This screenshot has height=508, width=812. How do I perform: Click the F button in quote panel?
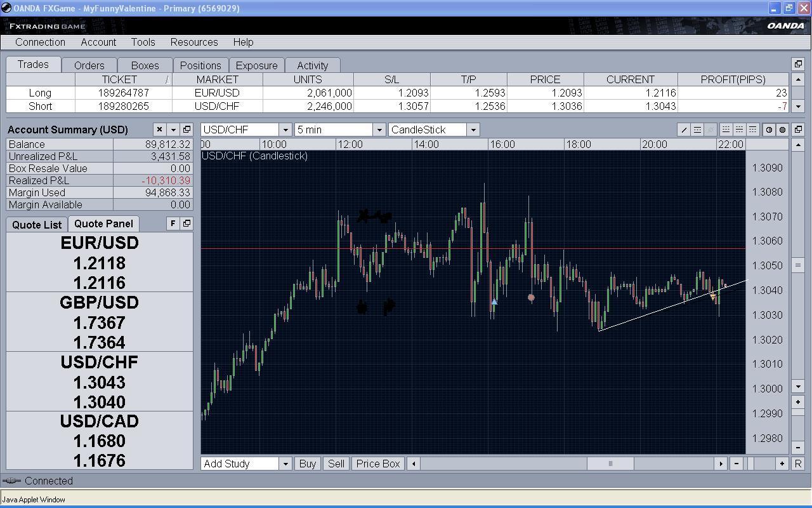tap(173, 224)
